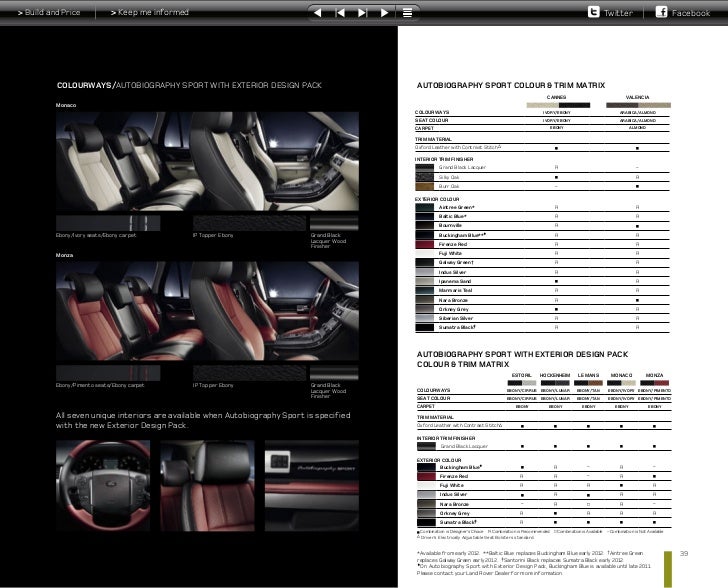The height and width of the screenshot is (588, 728).
Task: Select the 'Monza' caption above second photo
Action: point(65,255)
